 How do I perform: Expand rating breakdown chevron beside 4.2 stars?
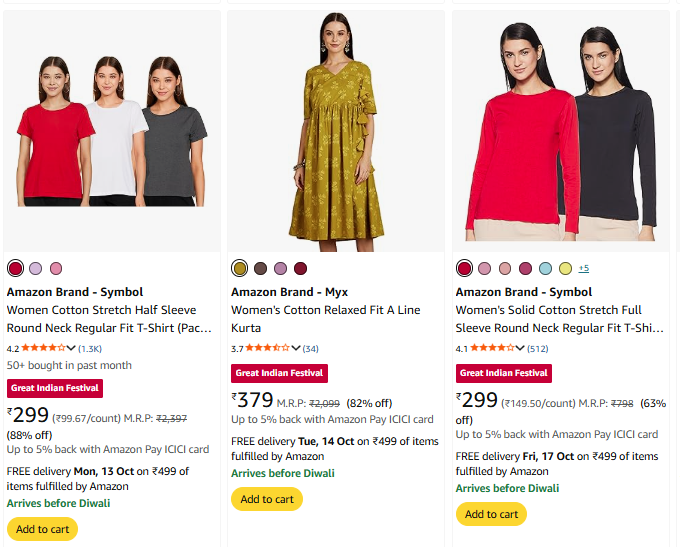71,348
